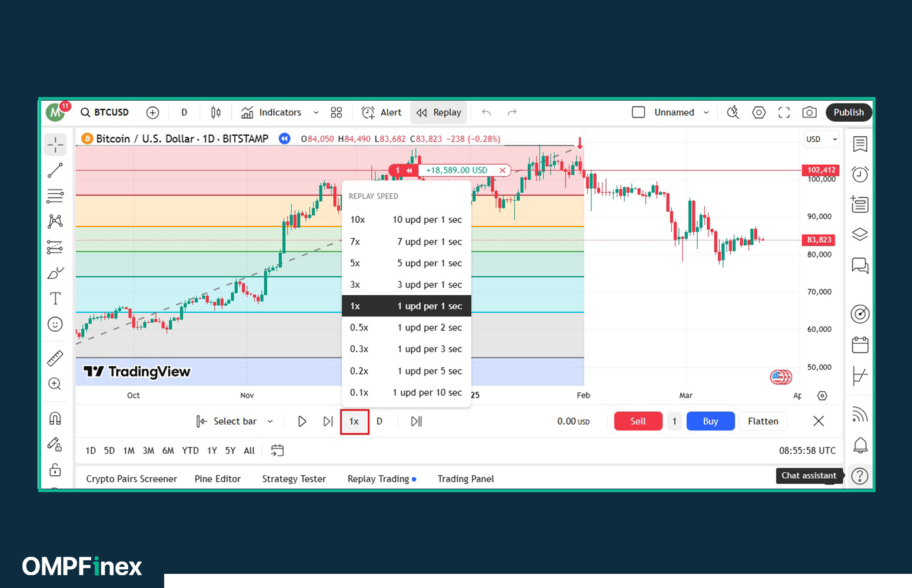Toggle stay in drawing mode pencil-lock
Screen dimensions: 912x588
click(55, 444)
